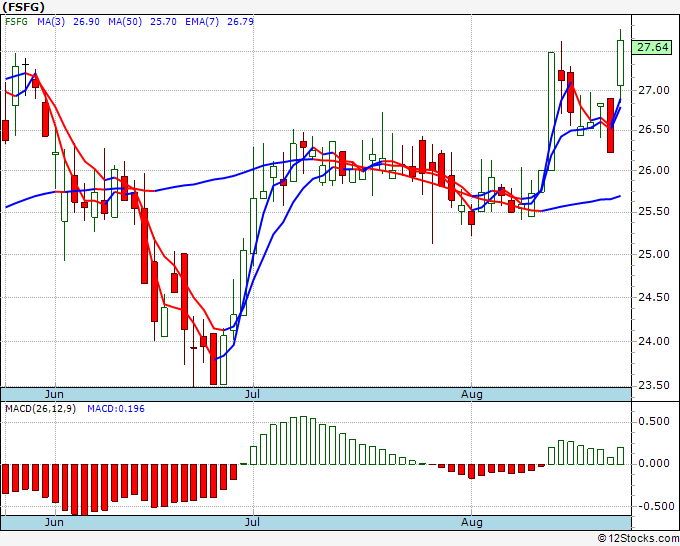Click Jul on the price chart axis
This screenshot has width=680, height=546.
pos(252,394)
